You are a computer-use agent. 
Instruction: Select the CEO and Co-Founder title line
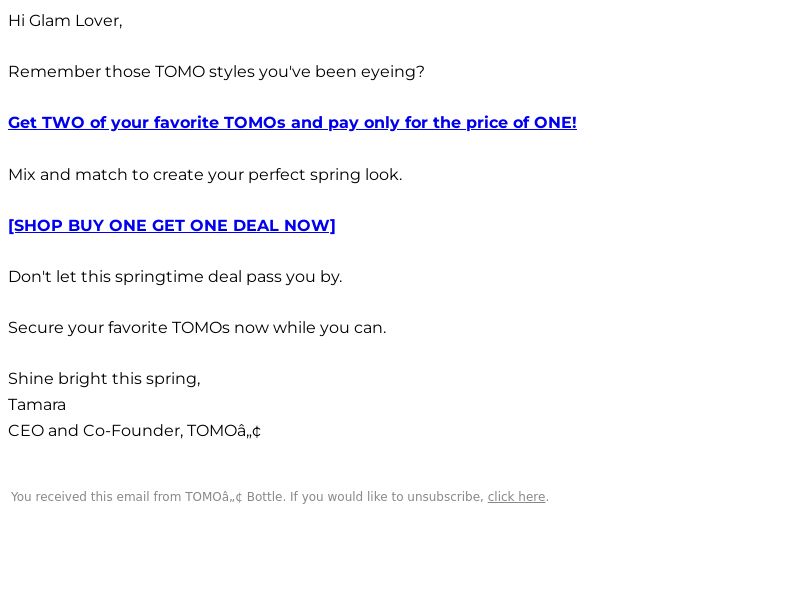(135, 431)
